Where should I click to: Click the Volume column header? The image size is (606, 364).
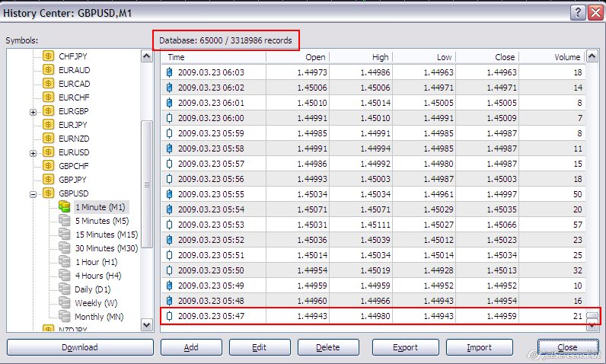click(552, 57)
